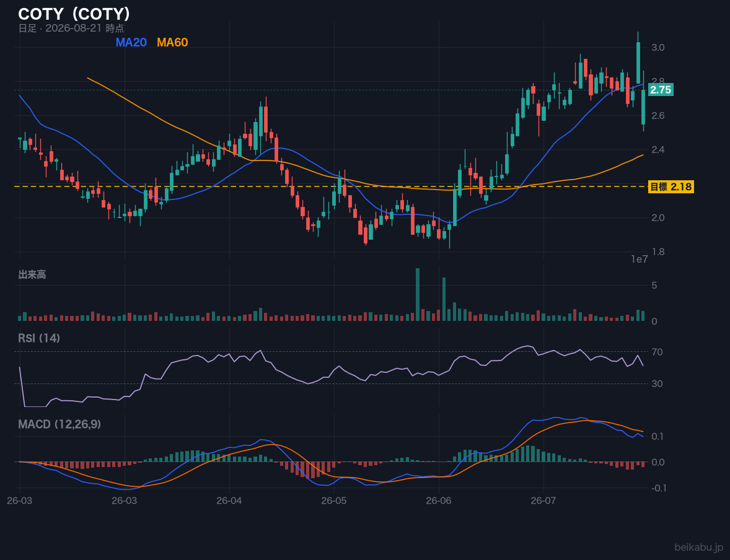
Task: Click the volume axis value 5
Action: pyautogui.click(x=654, y=285)
